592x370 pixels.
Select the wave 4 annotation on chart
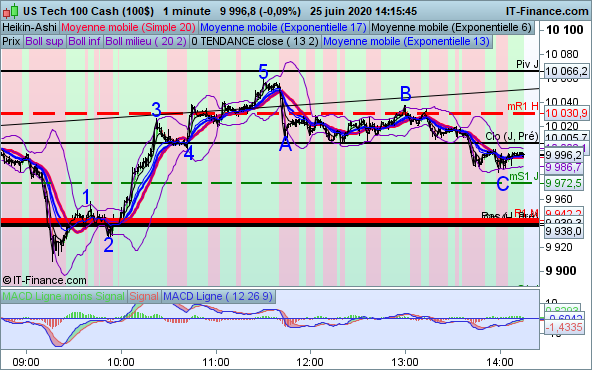189,154
